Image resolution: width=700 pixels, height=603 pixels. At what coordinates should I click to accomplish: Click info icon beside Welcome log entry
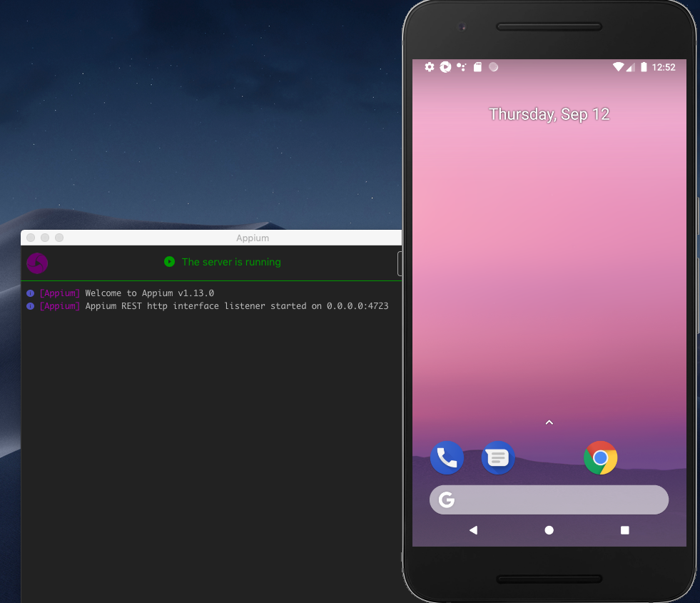tap(31, 293)
